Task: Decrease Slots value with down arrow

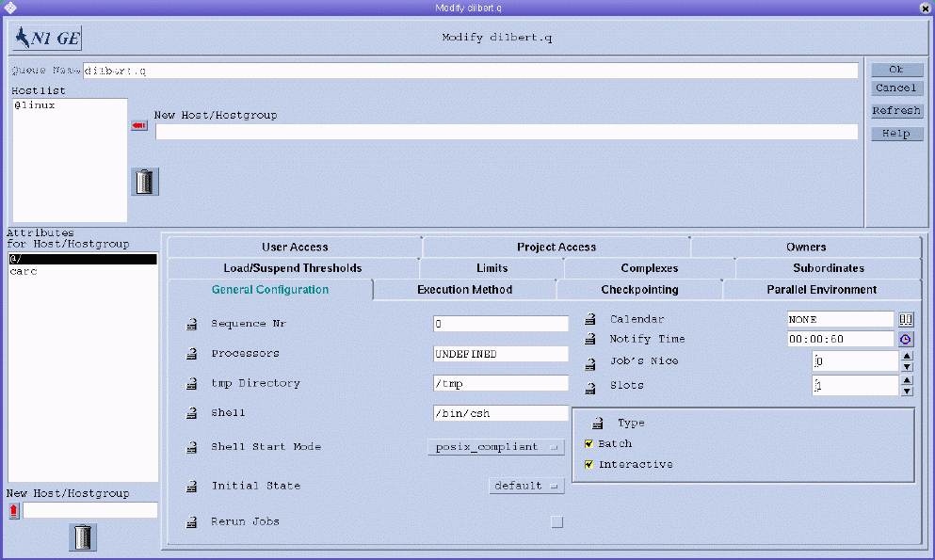Action: (x=907, y=392)
